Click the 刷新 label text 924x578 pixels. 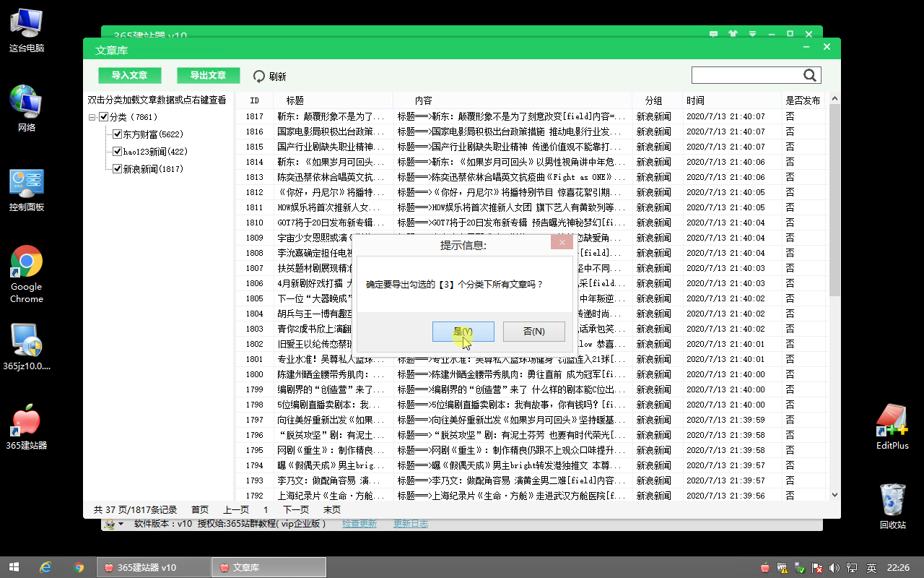[277, 77]
